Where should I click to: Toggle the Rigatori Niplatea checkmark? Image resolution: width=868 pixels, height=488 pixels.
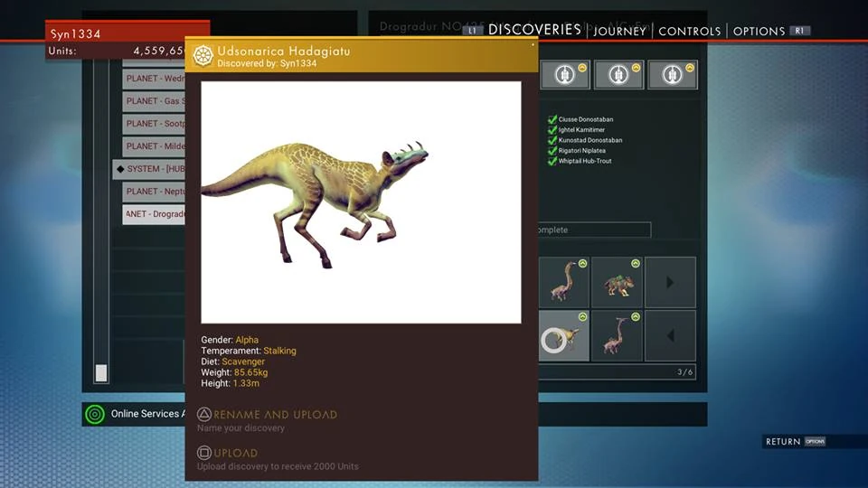click(552, 151)
